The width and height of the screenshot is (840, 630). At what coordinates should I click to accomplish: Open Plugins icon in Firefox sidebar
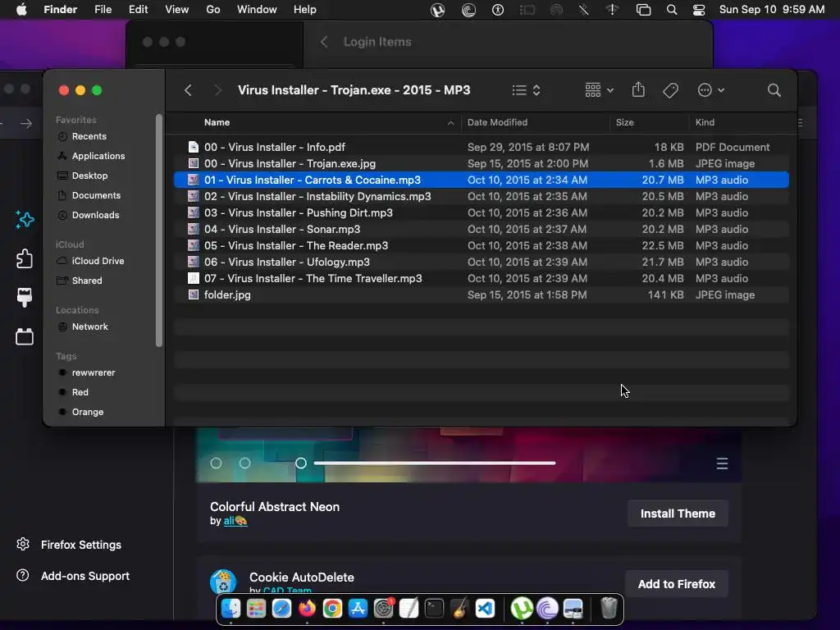pos(25,337)
